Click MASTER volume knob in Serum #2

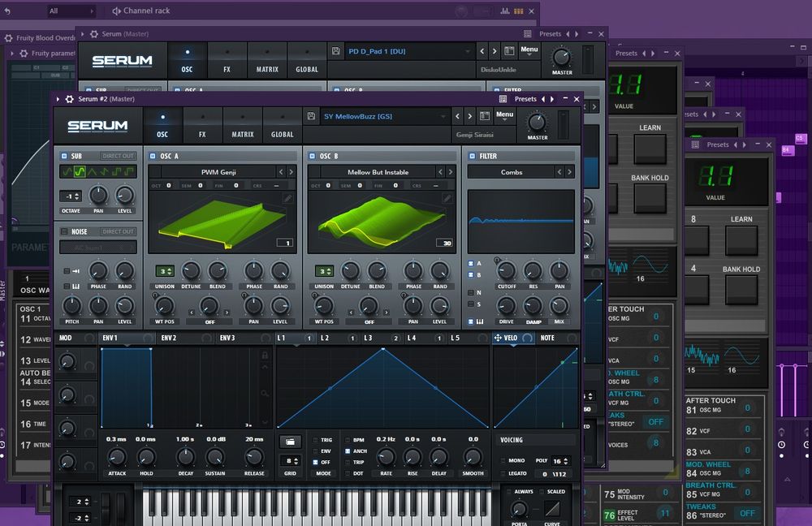pyautogui.click(x=537, y=123)
